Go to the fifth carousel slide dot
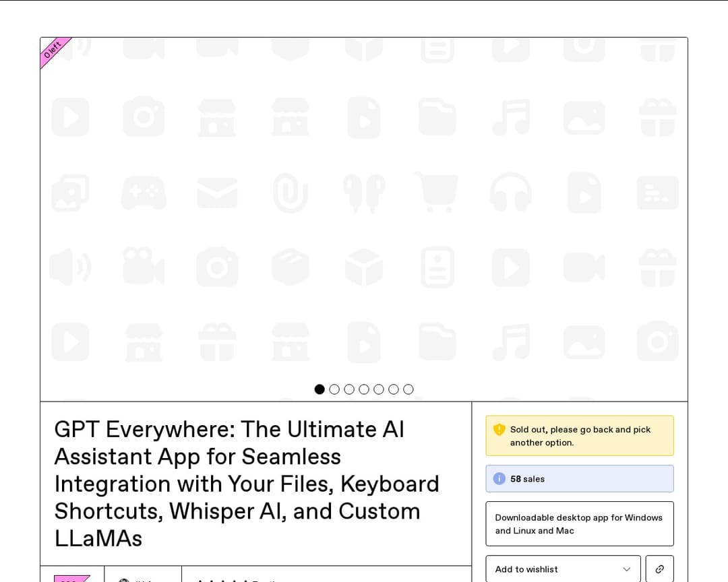Screen dimensions: 728x582 [379, 389]
